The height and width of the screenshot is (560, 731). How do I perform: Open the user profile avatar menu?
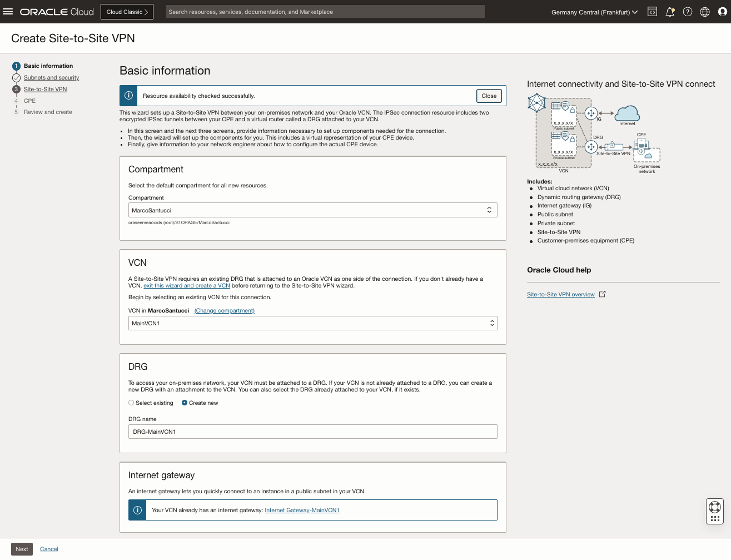pos(722,12)
